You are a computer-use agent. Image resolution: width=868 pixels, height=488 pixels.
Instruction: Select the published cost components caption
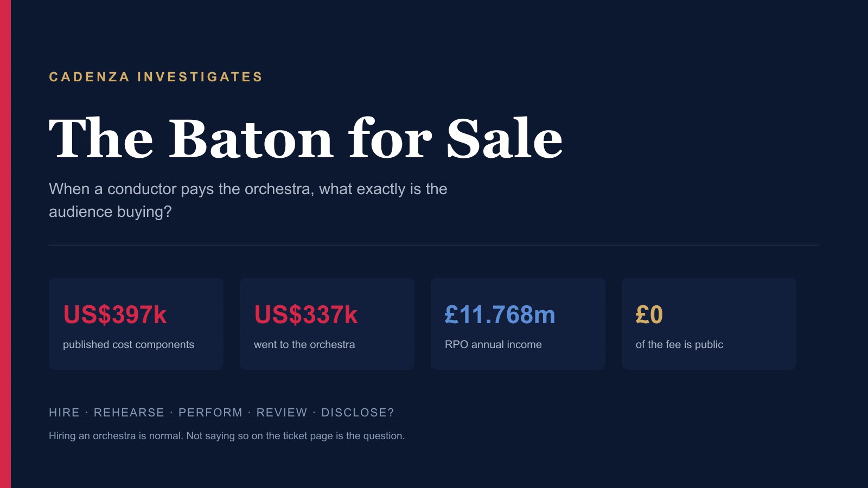point(129,344)
